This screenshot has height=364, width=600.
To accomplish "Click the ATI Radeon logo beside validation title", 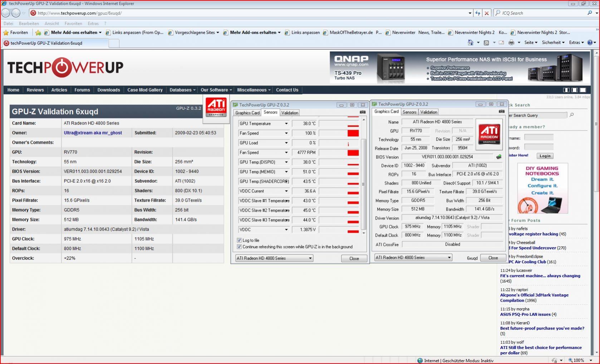I will point(216,107).
